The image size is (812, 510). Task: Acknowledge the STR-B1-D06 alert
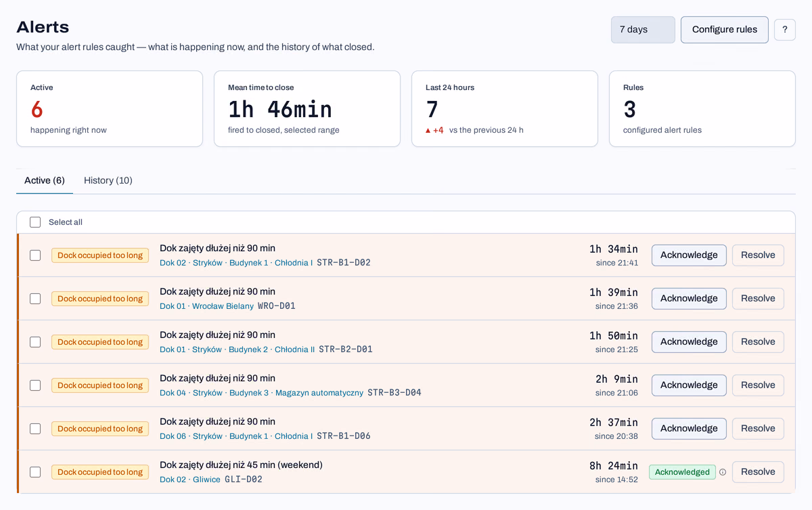(689, 429)
